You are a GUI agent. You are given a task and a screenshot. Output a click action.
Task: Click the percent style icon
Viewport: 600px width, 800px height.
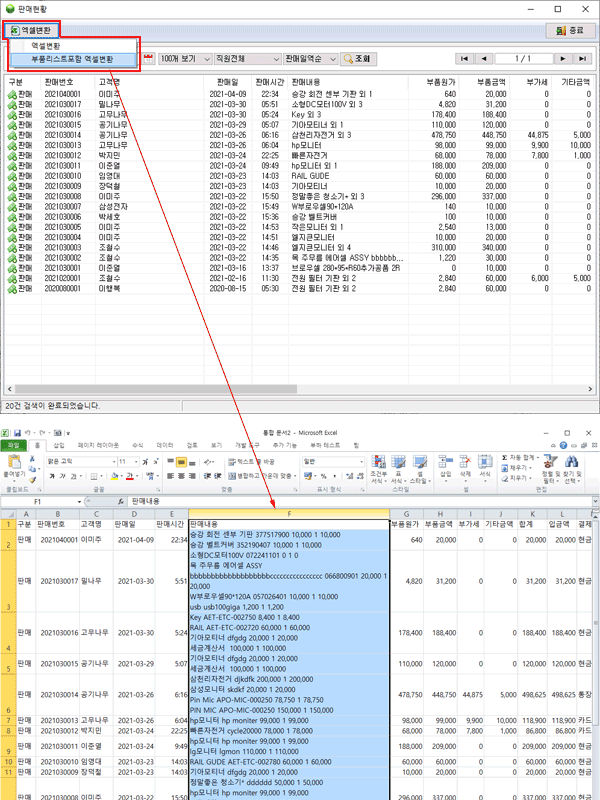[323, 476]
